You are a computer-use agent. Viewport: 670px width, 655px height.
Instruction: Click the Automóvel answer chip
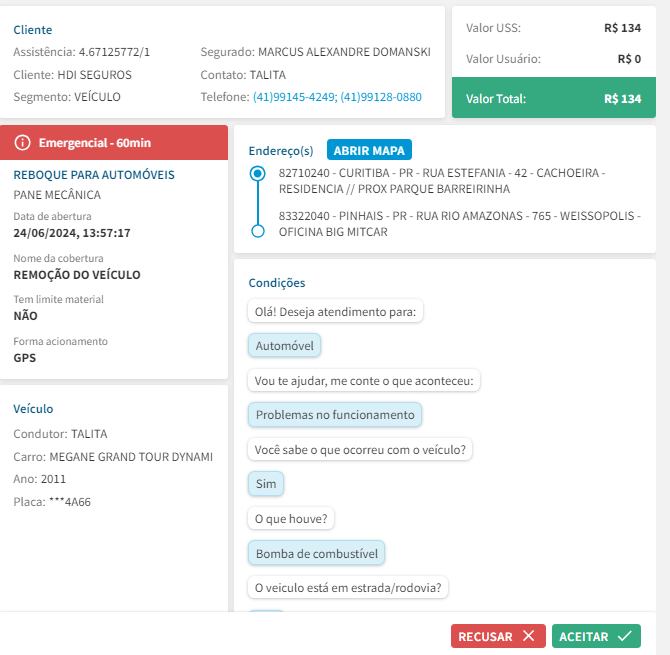(284, 346)
